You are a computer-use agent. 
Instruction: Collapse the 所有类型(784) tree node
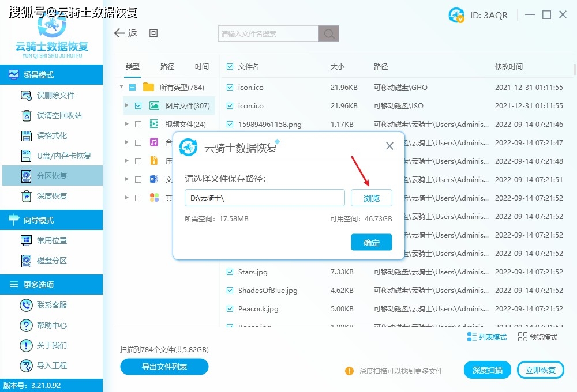click(122, 87)
